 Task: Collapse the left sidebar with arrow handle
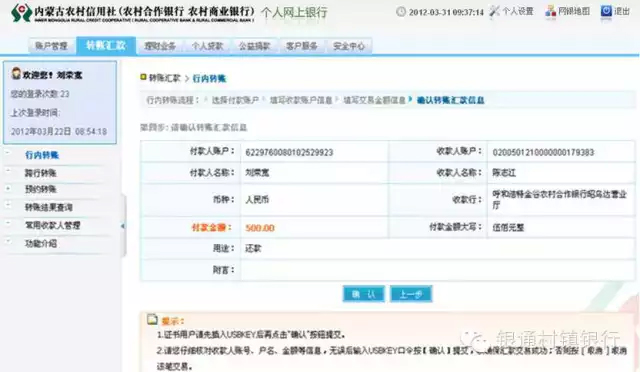[123, 226]
